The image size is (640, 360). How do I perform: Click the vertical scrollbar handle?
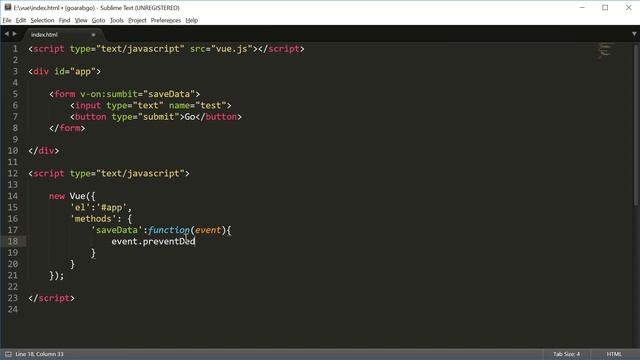coord(636,124)
